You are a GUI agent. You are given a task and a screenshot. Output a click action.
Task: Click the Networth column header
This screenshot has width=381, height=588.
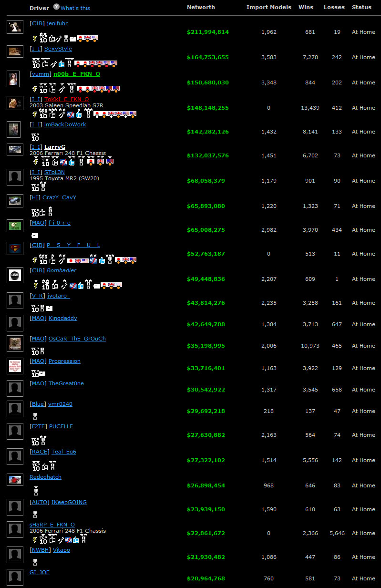201,7
